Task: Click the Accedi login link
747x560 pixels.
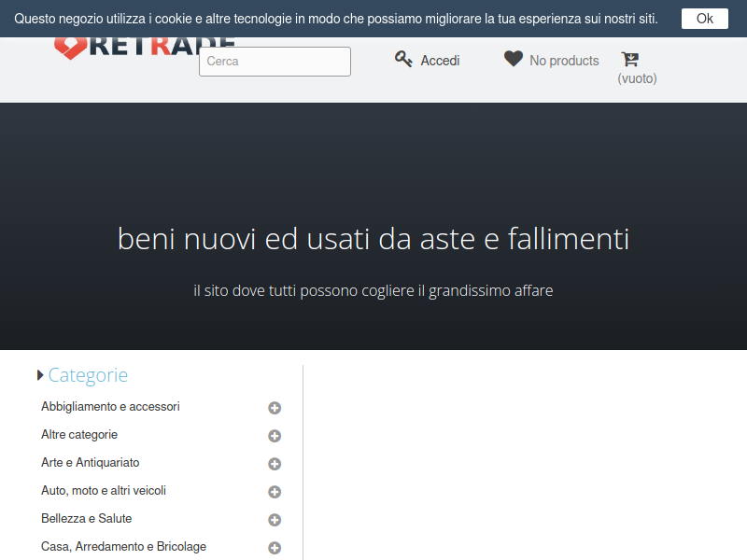Action: pyautogui.click(x=440, y=61)
